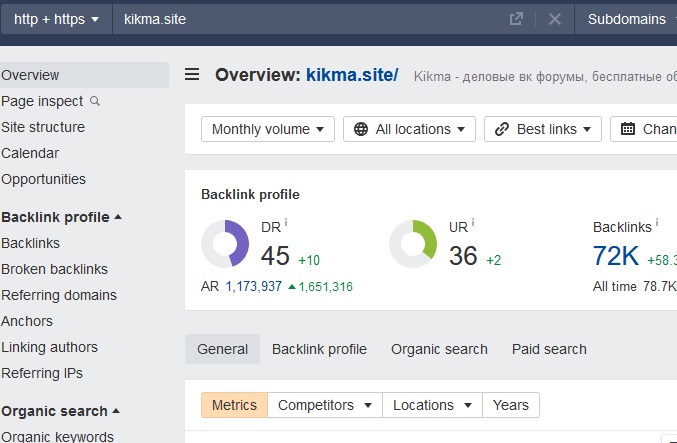This screenshot has height=443, width=677.
Task: Open the hamburger menu next to Overview
Action: click(x=192, y=74)
